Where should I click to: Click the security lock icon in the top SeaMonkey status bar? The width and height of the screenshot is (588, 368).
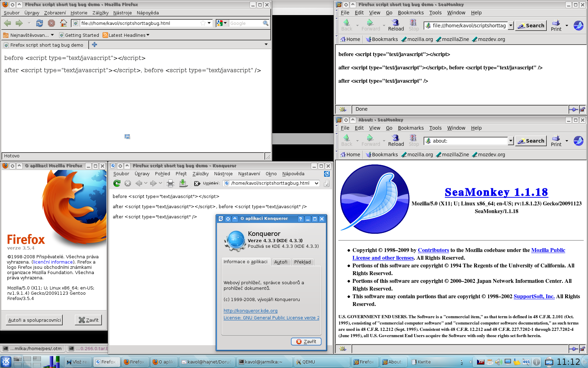[x=582, y=109]
